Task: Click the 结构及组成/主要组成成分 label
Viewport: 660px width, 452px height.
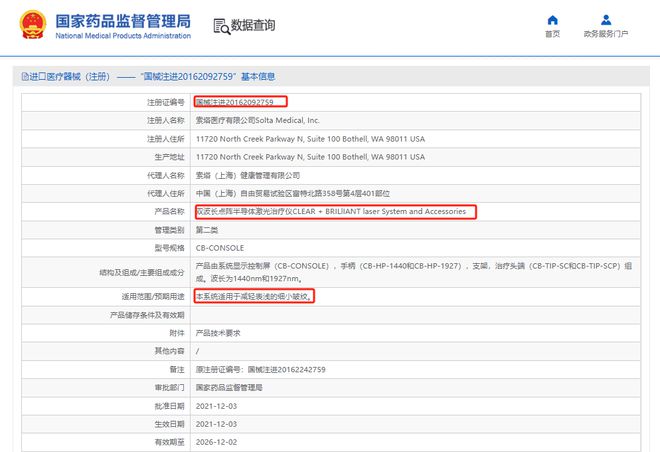Action: [x=142, y=272]
